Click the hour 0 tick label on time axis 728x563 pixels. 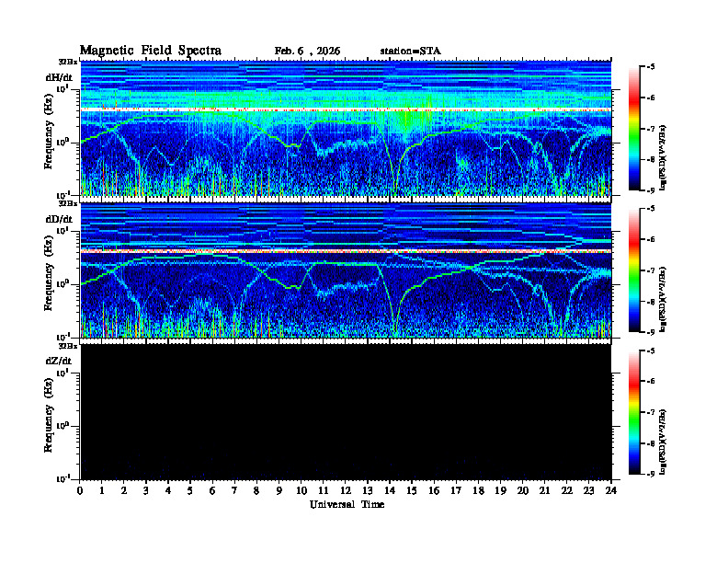80,490
